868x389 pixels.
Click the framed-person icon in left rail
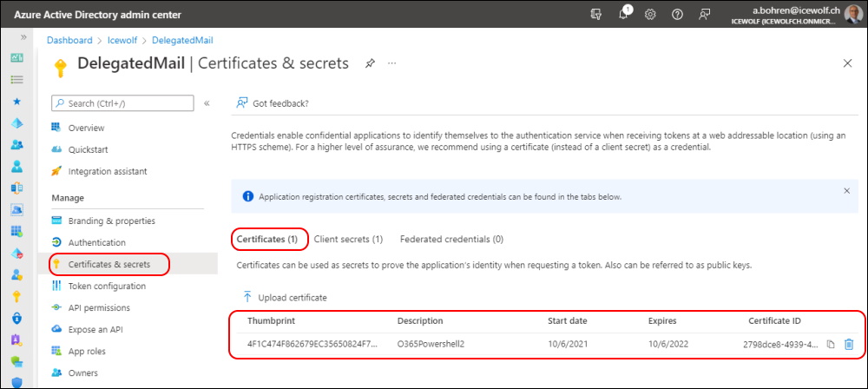click(17, 209)
